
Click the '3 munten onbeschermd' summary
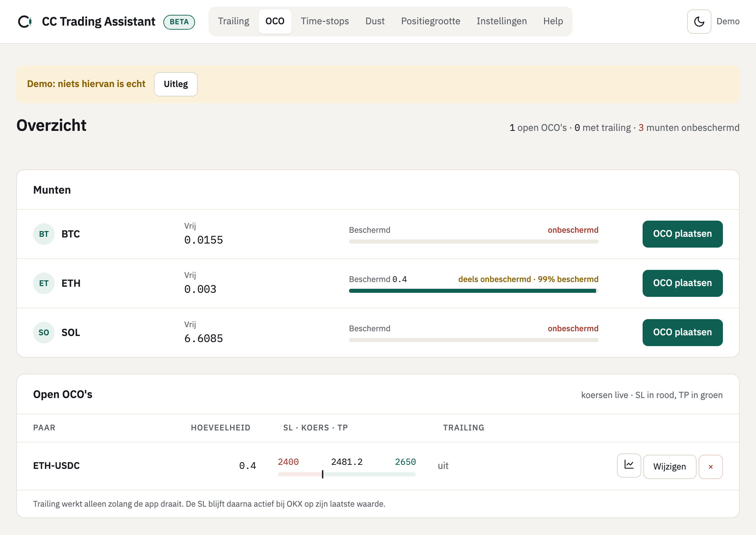coord(689,128)
